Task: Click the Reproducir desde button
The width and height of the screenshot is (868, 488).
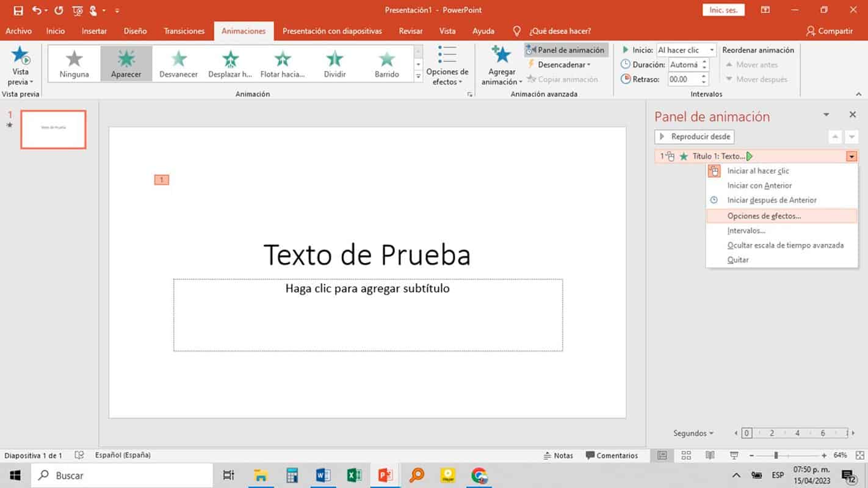Action: coord(695,137)
